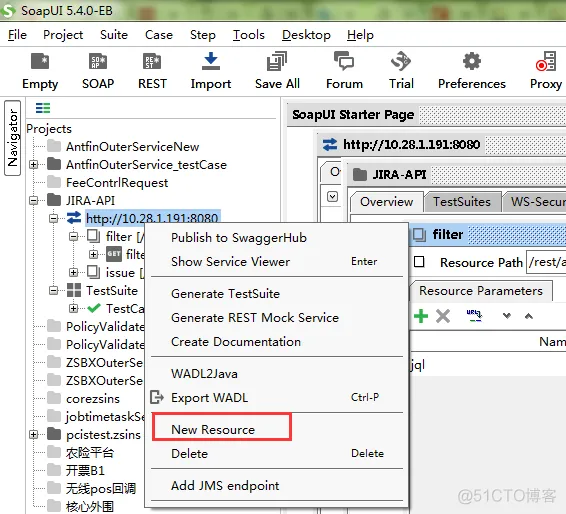
Task: Collapse the JIRA-API project node
Action: [34, 200]
